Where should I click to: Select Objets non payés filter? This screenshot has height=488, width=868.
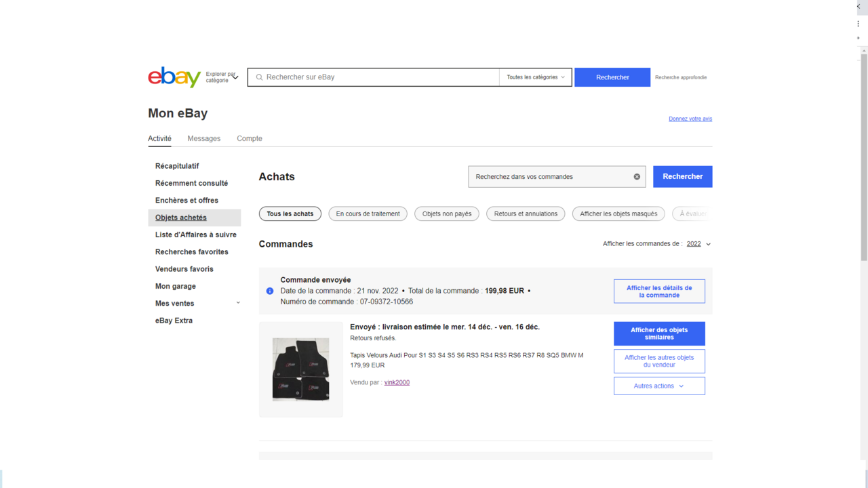click(446, 214)
